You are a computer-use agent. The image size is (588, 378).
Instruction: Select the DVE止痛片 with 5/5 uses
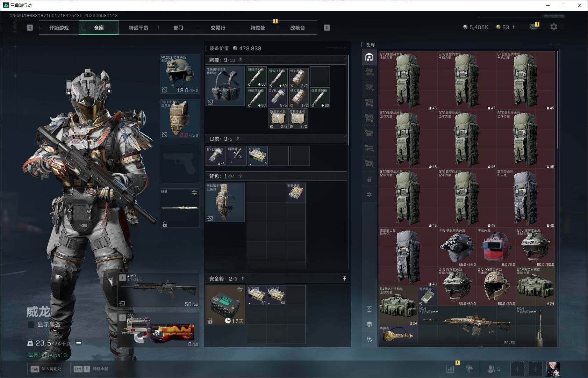tap(278, 97)
